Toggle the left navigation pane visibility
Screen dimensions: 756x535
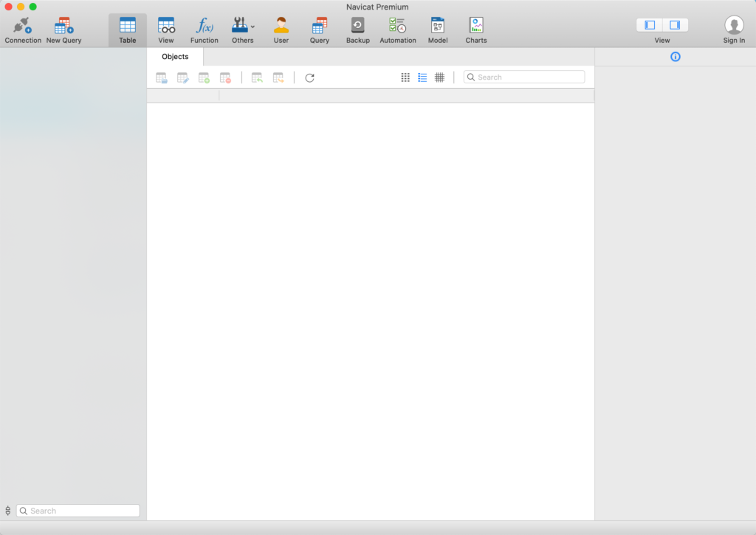point(650,25)
